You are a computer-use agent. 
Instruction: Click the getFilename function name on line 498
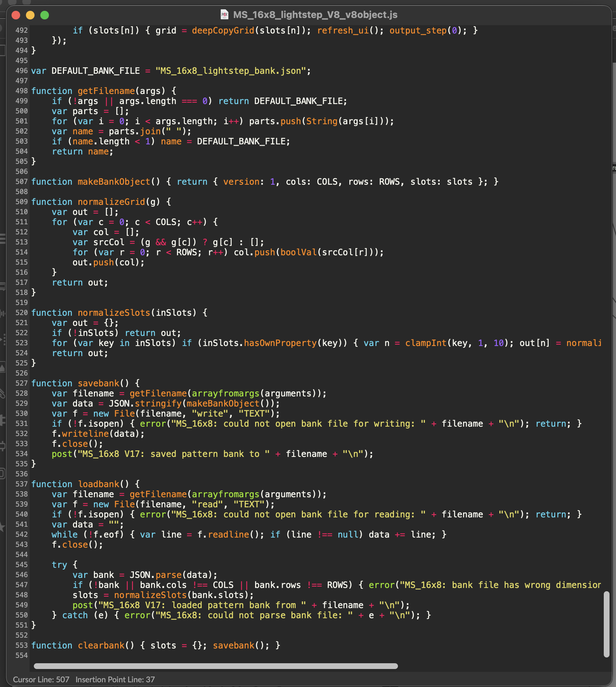click(106, 91)
